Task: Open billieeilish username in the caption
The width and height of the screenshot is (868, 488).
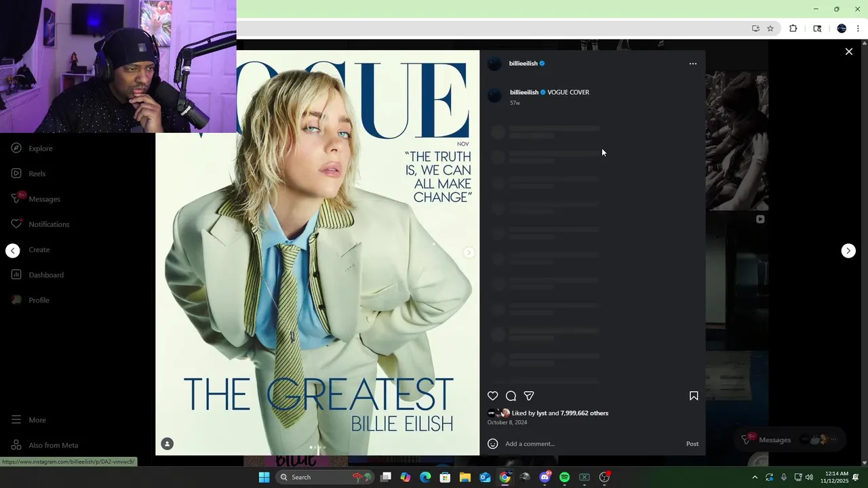Action: [524, 92]
